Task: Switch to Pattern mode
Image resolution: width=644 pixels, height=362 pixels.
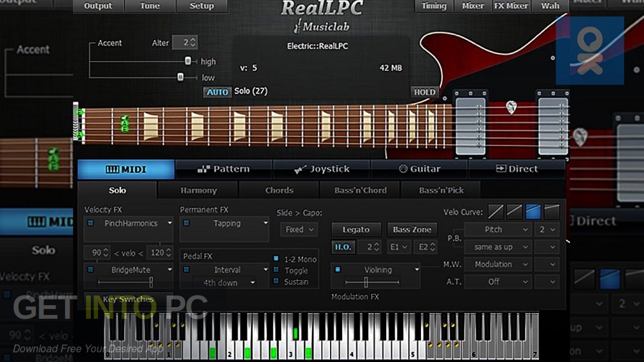Action: pos(224,169)
